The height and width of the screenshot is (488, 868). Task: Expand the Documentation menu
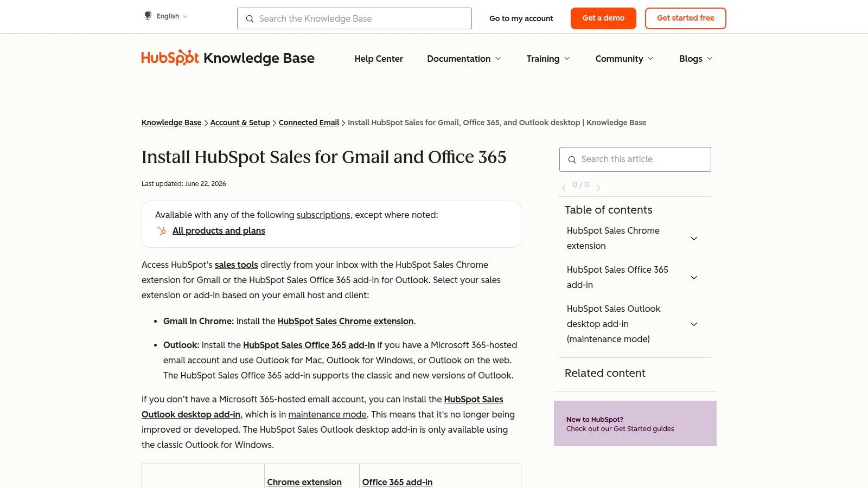tap(464, 59)
